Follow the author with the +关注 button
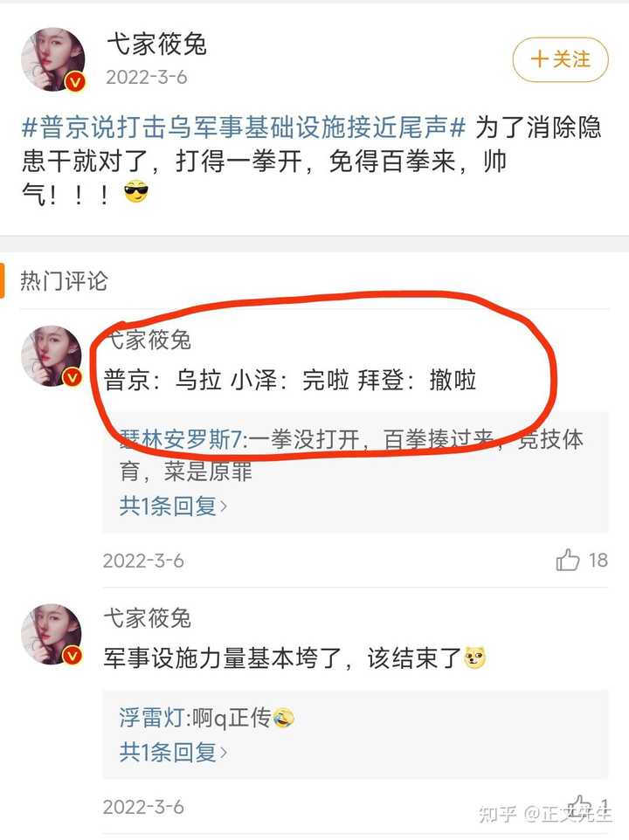629x840 pixels. point(560,59)
